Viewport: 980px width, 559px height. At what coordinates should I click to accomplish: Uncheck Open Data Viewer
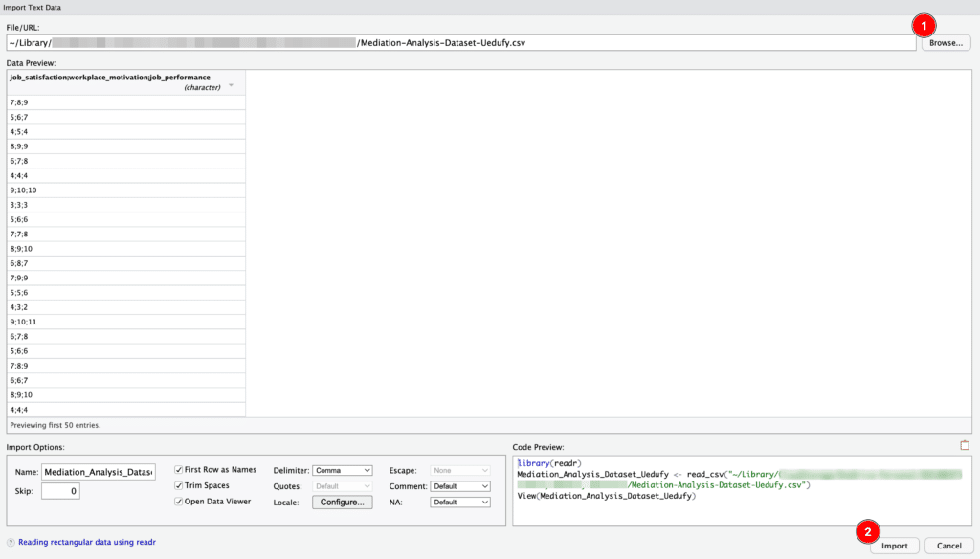(176, 501)
